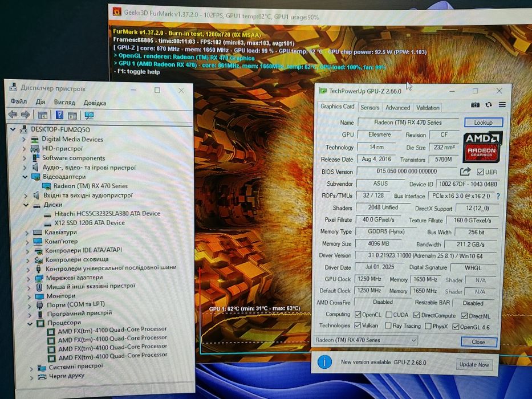The image size is (532, 399).
Task: Expand the Мережеві адаптери node
Action: [29, 278]
